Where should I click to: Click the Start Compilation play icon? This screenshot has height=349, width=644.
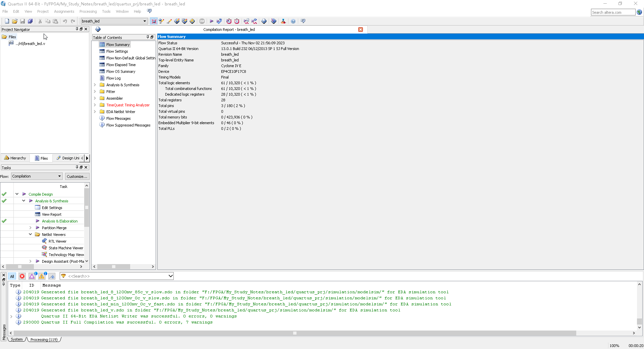(x=212, y=21)
